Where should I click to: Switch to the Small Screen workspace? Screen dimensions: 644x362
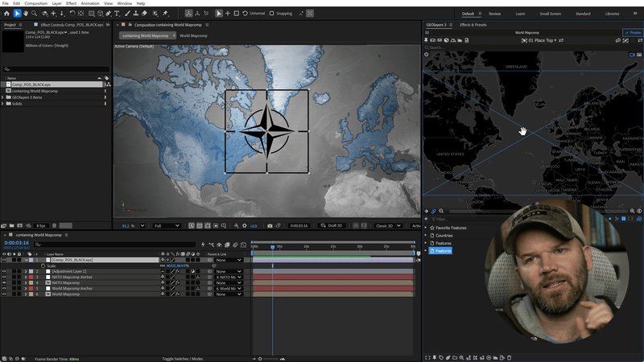tap(550, 14)
